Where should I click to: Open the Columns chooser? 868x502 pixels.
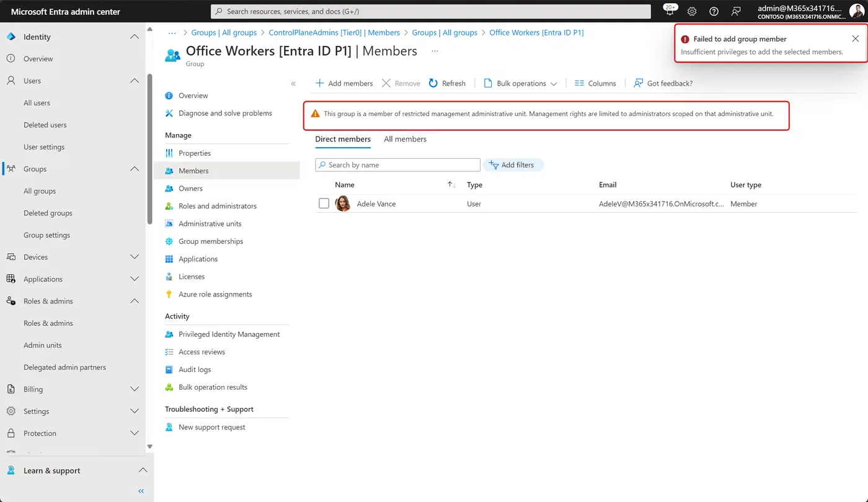coord(595,83)
